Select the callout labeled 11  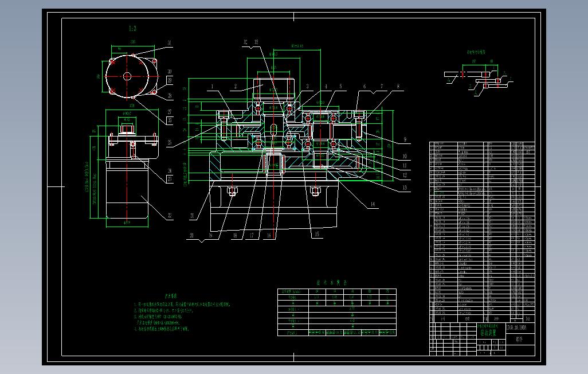tap(405, 166)
